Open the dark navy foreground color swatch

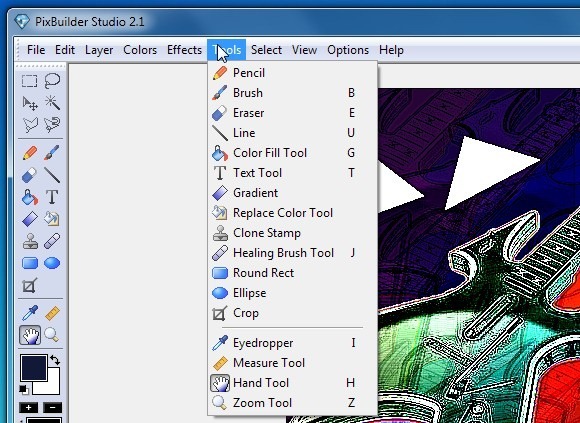[x=34, y=368]
